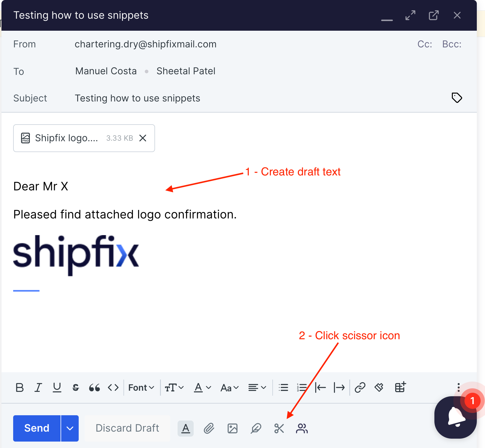Apply underline formatting

point(57,387)
